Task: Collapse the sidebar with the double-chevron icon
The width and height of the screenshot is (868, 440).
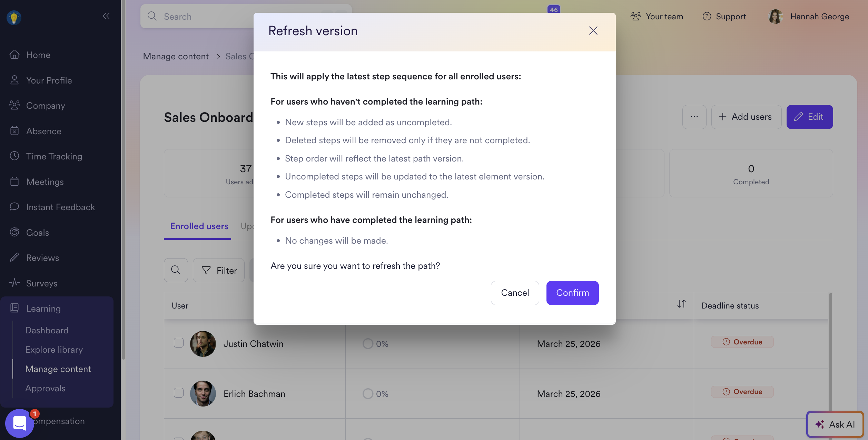Action: pos(106,16)
